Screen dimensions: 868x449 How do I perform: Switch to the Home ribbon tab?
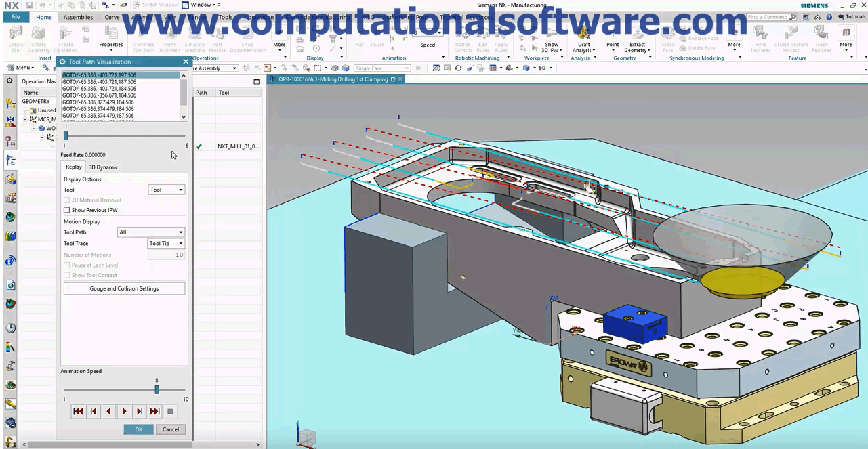43,17
